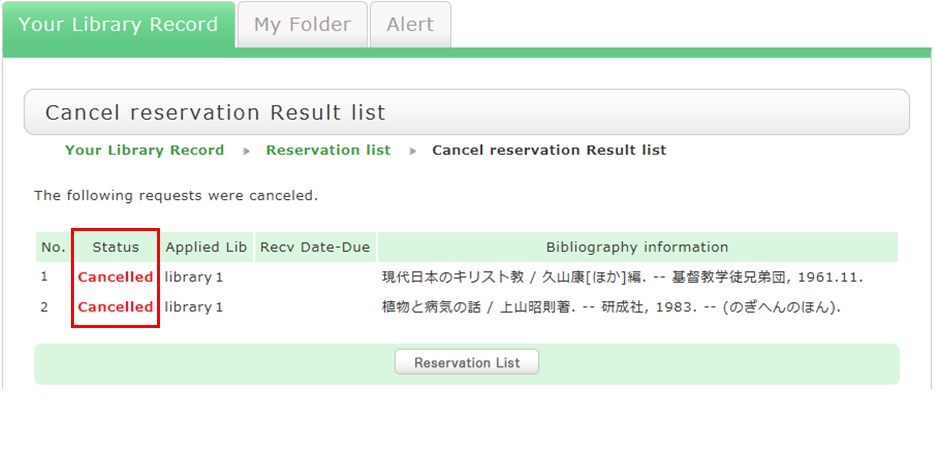Select the 植物と病気の話 bibliography entry
The height and width of the screenshot is (460, 935).
click(x=611, y=307)
